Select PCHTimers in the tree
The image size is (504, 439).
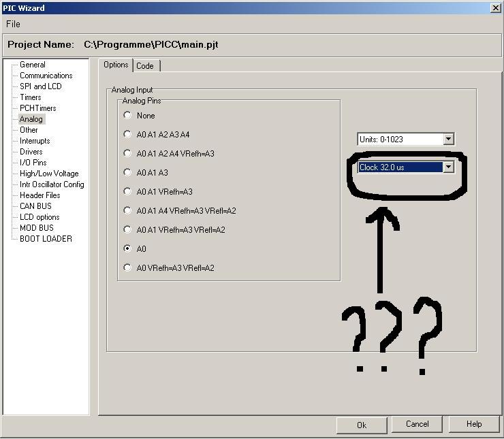[x=38, y=108]
